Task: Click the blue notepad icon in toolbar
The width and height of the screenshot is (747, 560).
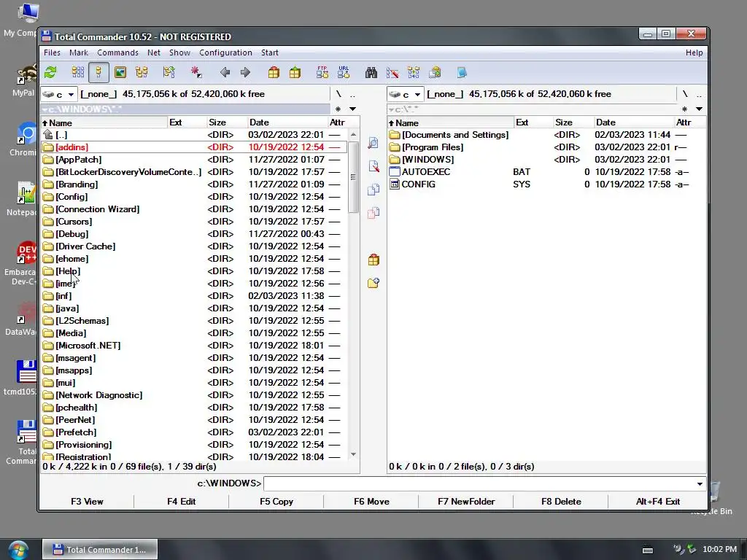Action: [462, 72]
